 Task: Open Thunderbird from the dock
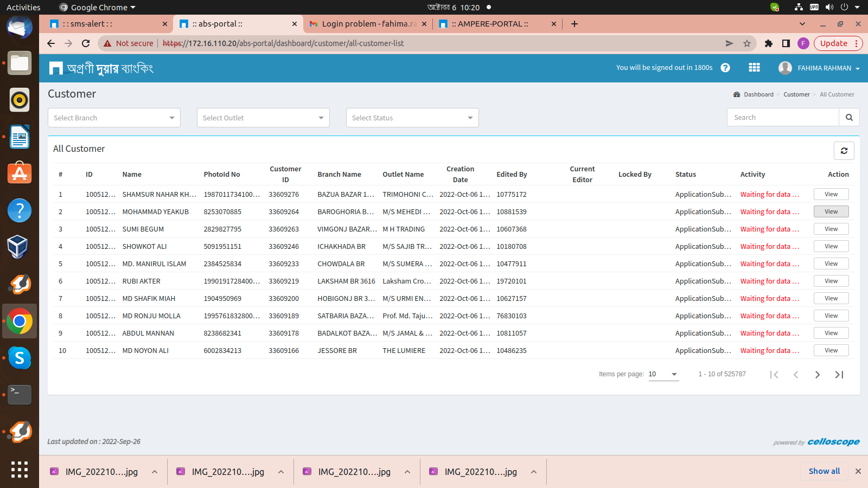[x=20, y=27]
